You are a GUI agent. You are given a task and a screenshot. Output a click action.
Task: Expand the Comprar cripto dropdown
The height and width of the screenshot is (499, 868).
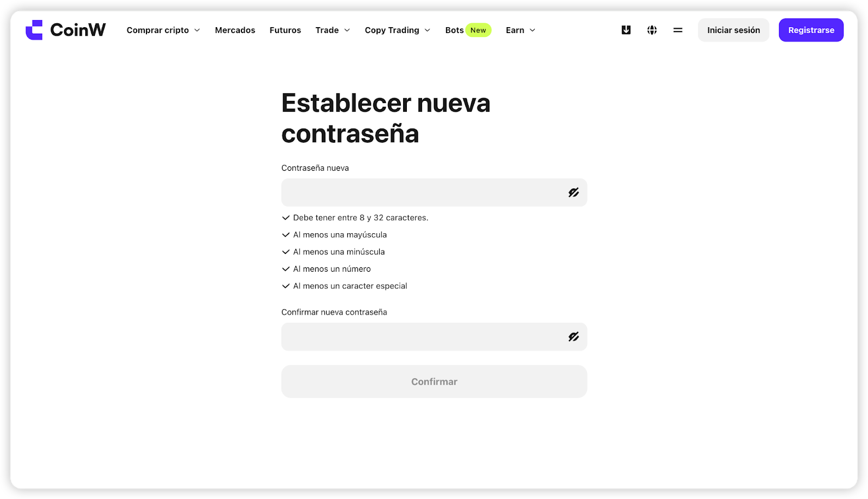163,30
